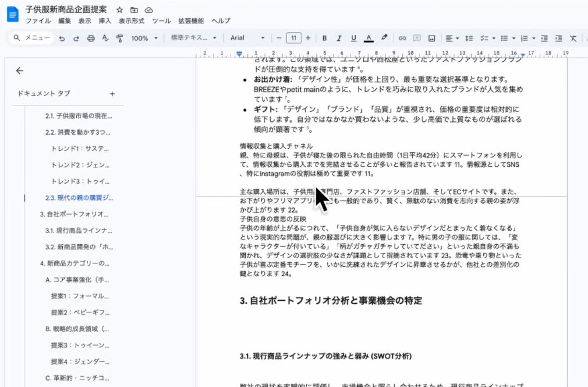Open the Arial font dropdown
This screenshot has width=588, height=387.
pyautogui.click(x=247, y=38)
